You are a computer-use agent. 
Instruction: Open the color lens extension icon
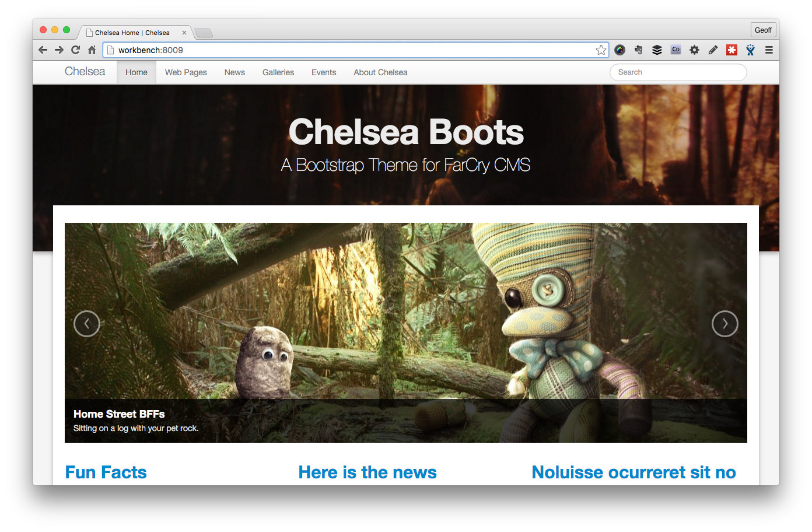pos(620,50)
